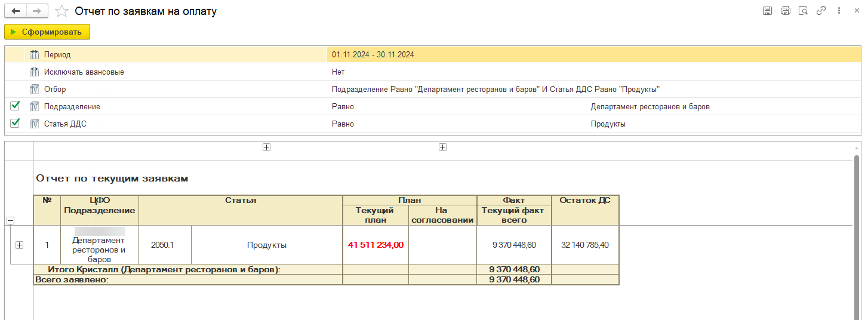This screenshot has width=868, height=320.
Task: Click value Департамент ресторанов и баров in filter
Action: (x=650, y=106)
